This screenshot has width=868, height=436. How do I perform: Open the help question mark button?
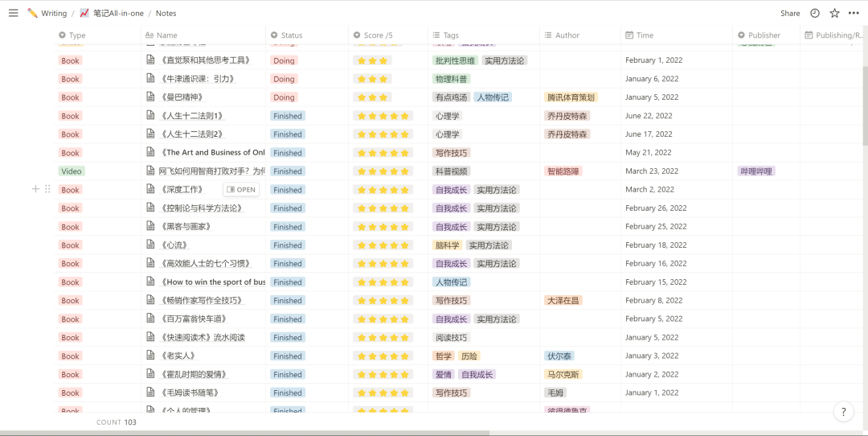point(843,412)
